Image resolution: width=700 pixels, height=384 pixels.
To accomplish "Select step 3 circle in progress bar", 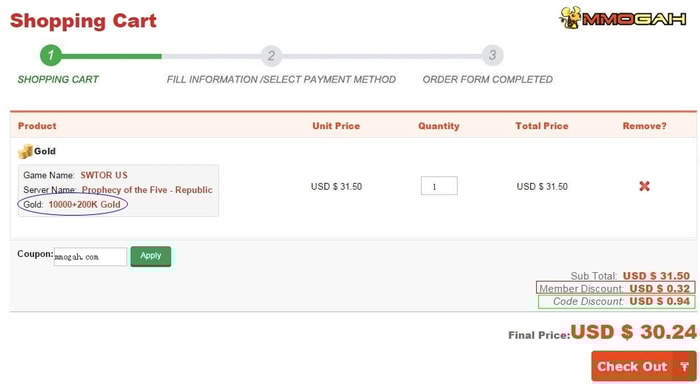I will coord(492,55).
